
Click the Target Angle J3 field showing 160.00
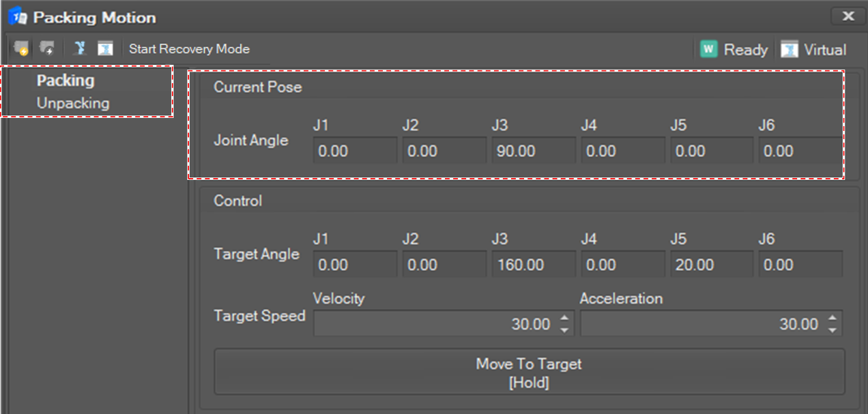click(534, 265)
